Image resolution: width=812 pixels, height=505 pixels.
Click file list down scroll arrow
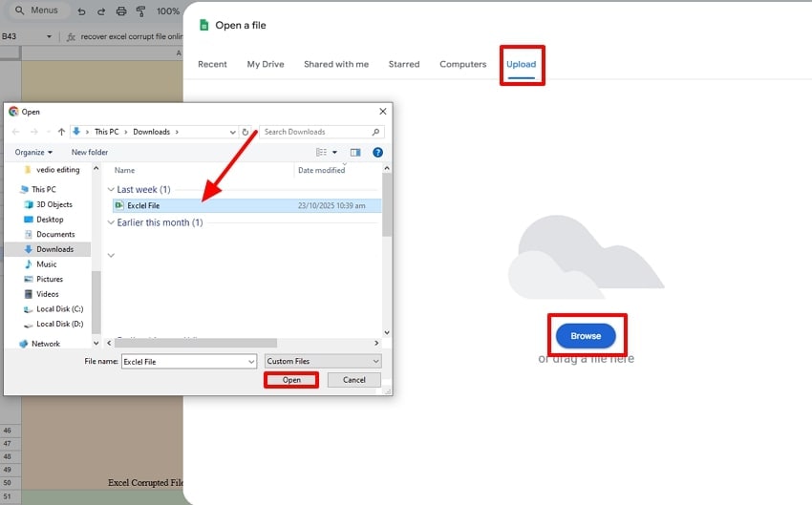tap(387, 333)
